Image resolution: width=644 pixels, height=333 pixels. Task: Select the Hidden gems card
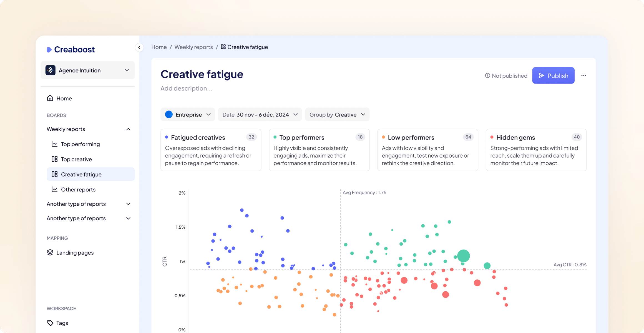pyautogui.click(x=536, y=150)
